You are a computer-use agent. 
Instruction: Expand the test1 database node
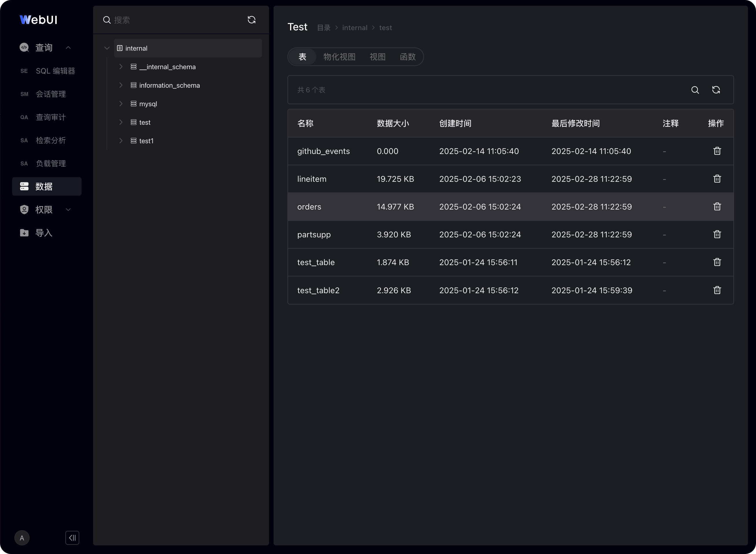coord(121,140)
